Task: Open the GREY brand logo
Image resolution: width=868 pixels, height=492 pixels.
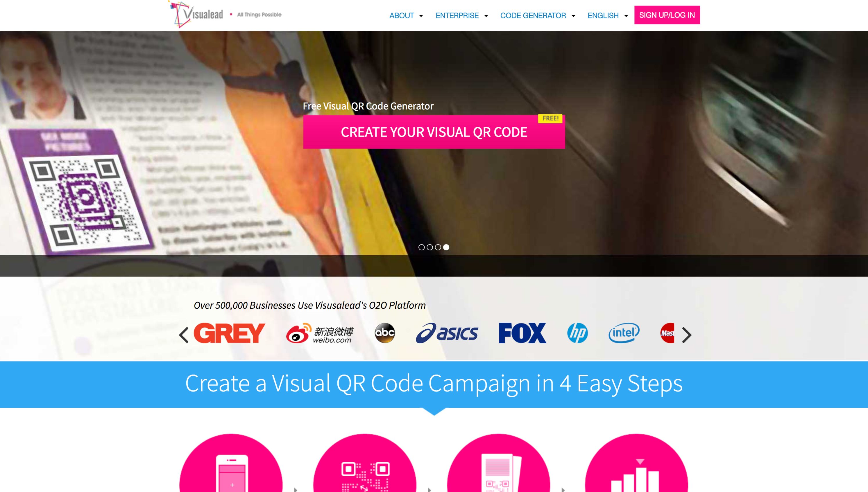Action: coord(229,333)
